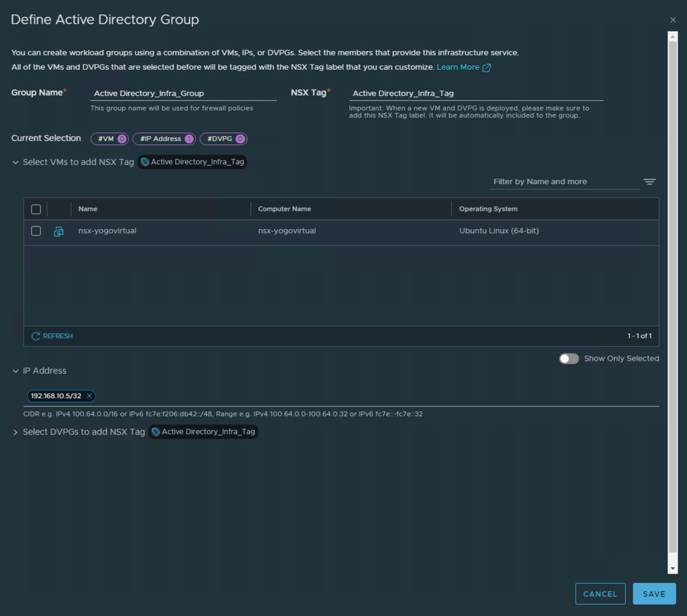Click into the Group Name input field
Viewport: 687px width, 616px height.
point(183,93)
